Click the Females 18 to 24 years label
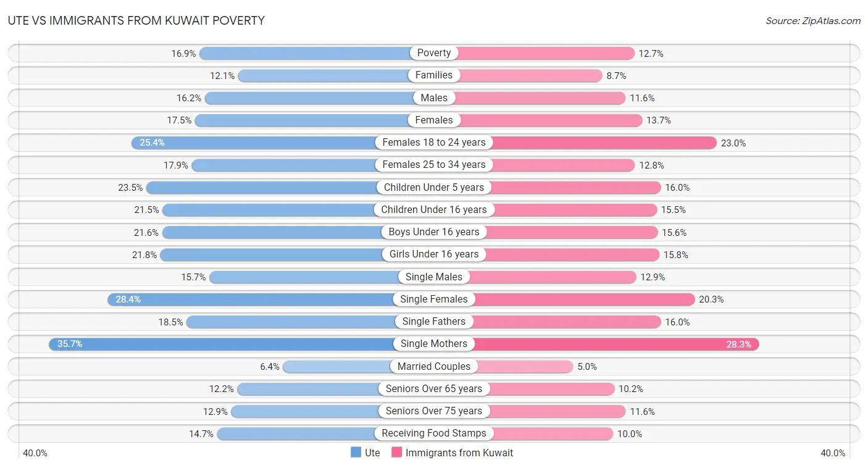Screen dimensions: 868x468 [434, 143]
